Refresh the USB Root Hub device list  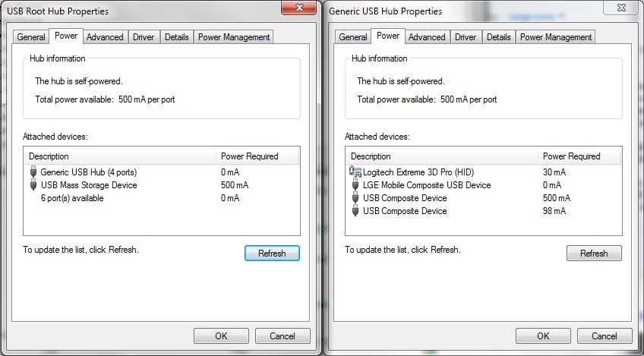[272, 254]
